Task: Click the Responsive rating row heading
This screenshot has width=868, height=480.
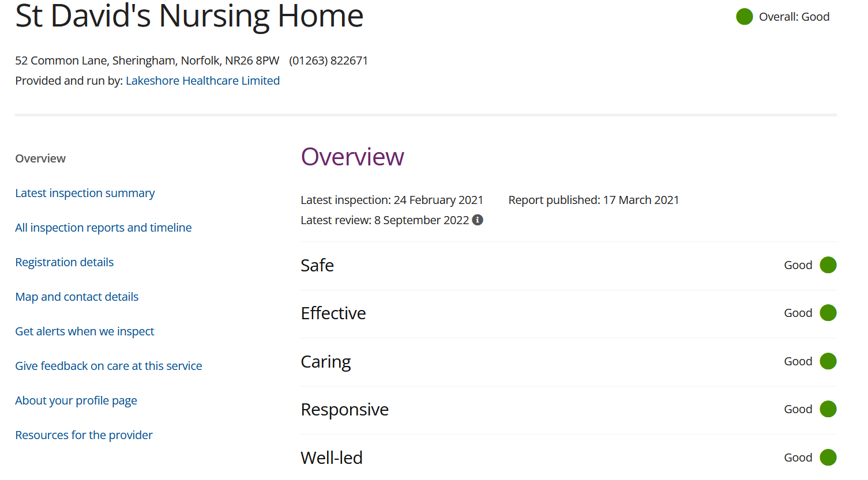Action: (344, 409)
